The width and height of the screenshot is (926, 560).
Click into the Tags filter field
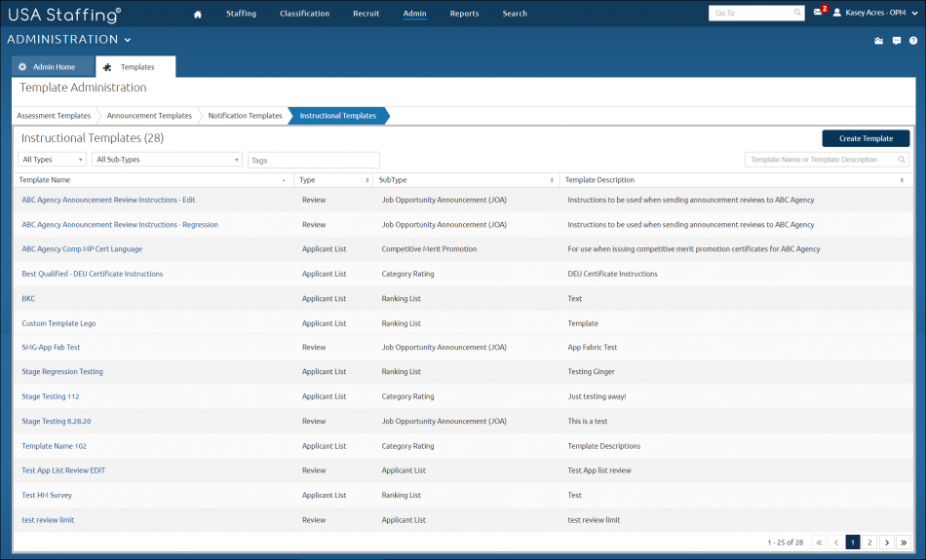(314, 160)
